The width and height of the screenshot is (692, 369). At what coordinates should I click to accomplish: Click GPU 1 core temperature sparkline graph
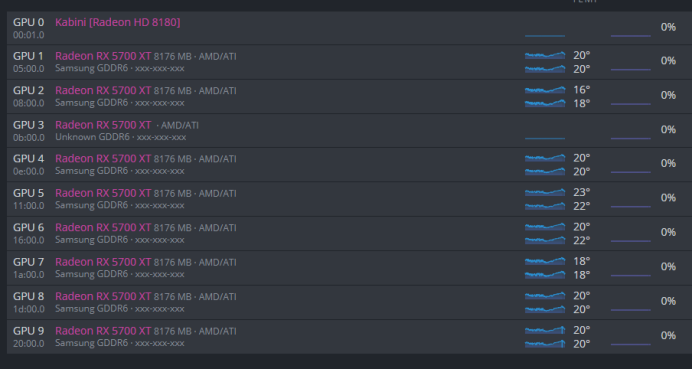point(545,55)
